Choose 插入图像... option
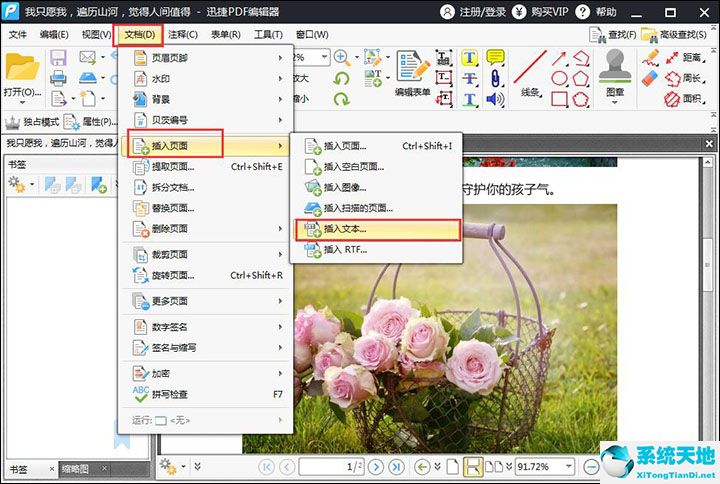The width and height of the screenshot is (720, 484). click(377, 187)
